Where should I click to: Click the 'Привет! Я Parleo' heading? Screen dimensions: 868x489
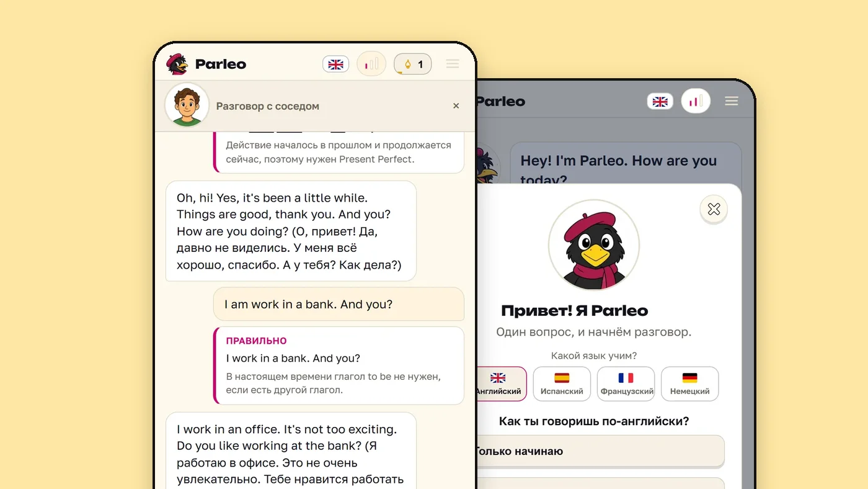[x=574, y=311]
